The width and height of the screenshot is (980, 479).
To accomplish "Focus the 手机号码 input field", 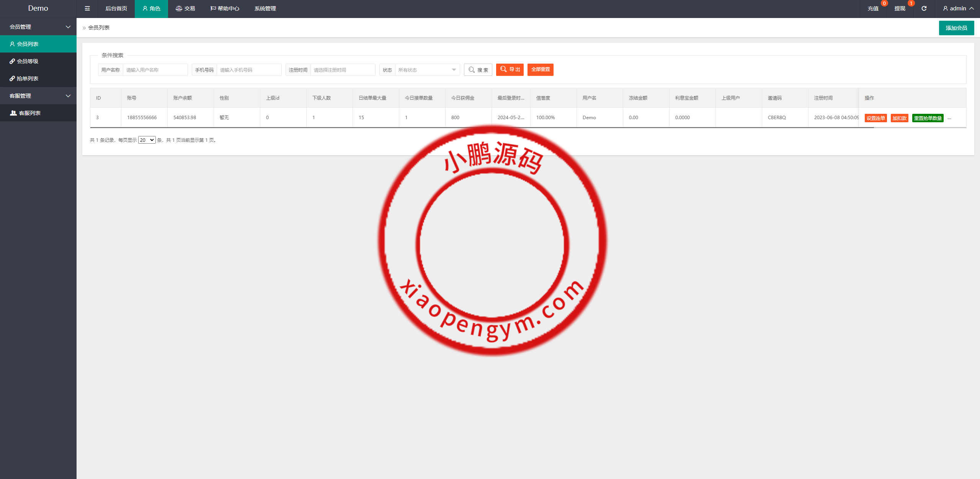I will (x=249, y=70).
